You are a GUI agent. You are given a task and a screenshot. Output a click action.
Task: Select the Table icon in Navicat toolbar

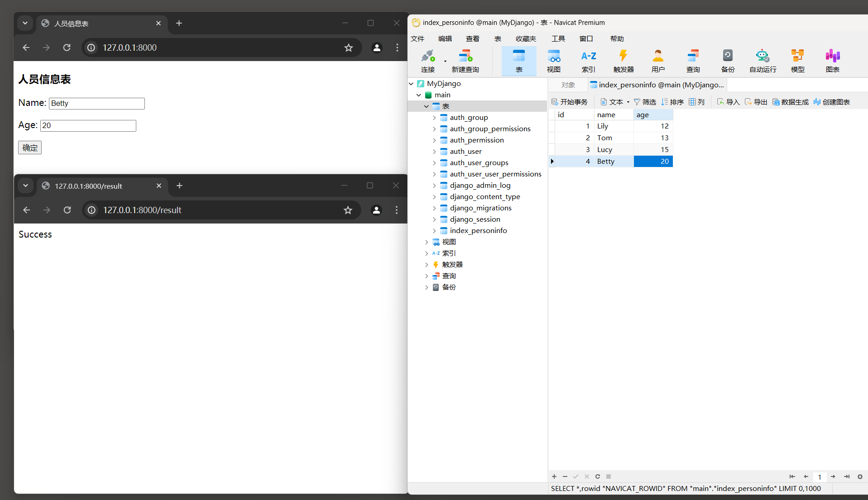point(519,61)
